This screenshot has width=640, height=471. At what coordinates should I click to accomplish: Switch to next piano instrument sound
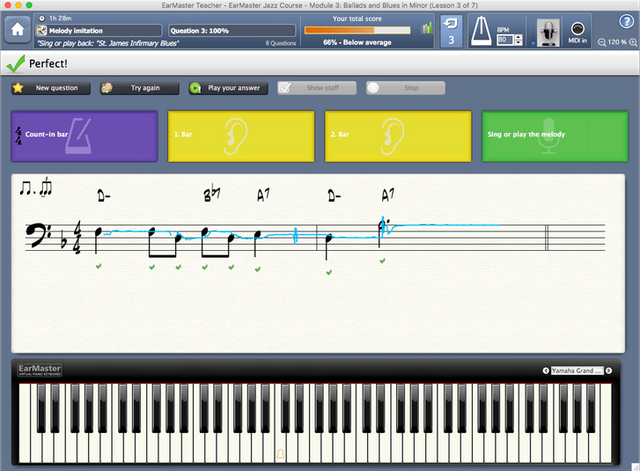[609, 371]
